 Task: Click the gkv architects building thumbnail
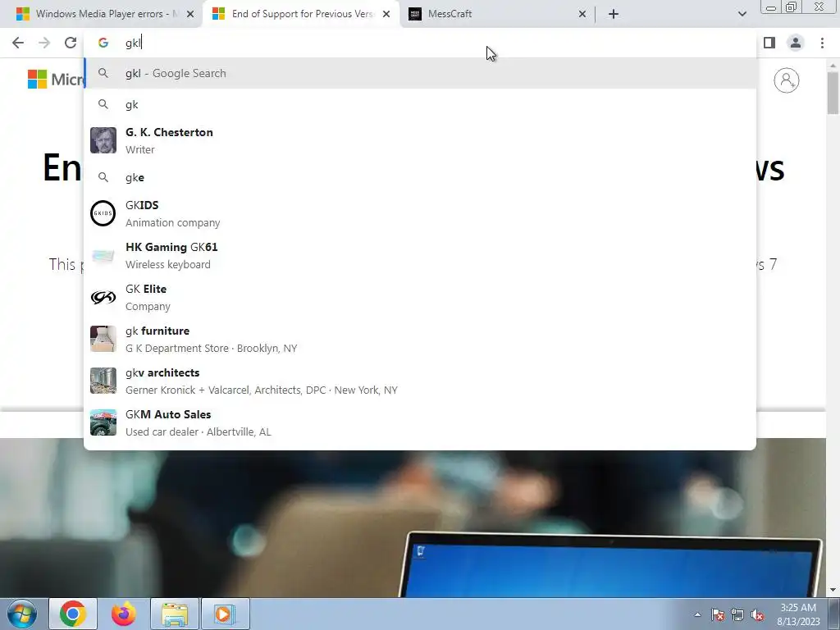pos(103,381)
